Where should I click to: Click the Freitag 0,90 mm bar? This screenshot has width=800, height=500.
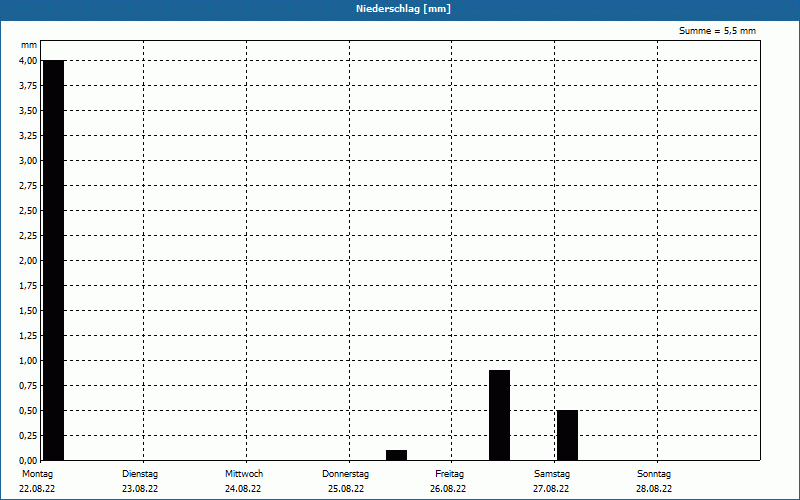coord(499,415)
